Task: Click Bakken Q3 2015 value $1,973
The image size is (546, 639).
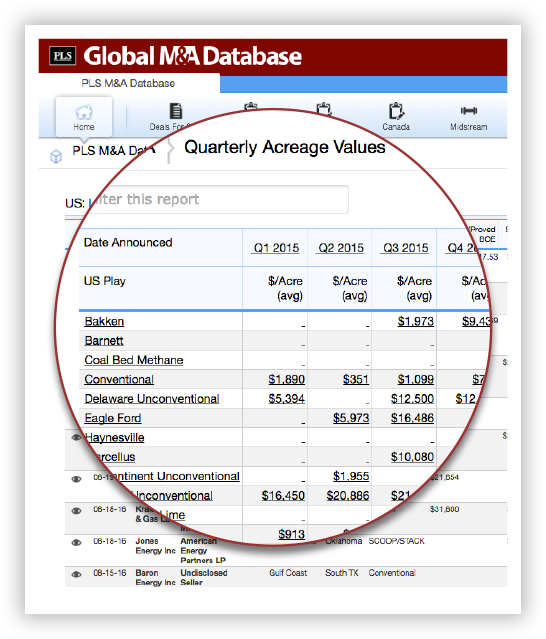Action: point(416,322)
